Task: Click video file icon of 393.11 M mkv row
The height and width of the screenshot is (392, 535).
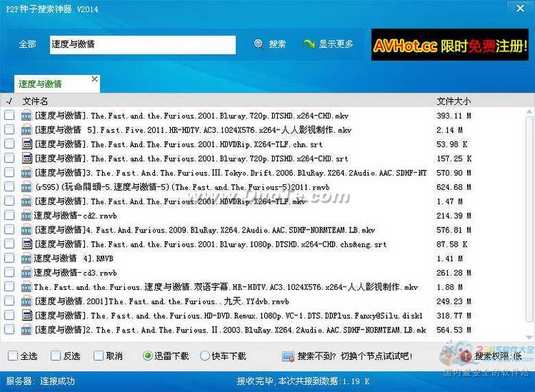Action: click(x=26, y=116)
